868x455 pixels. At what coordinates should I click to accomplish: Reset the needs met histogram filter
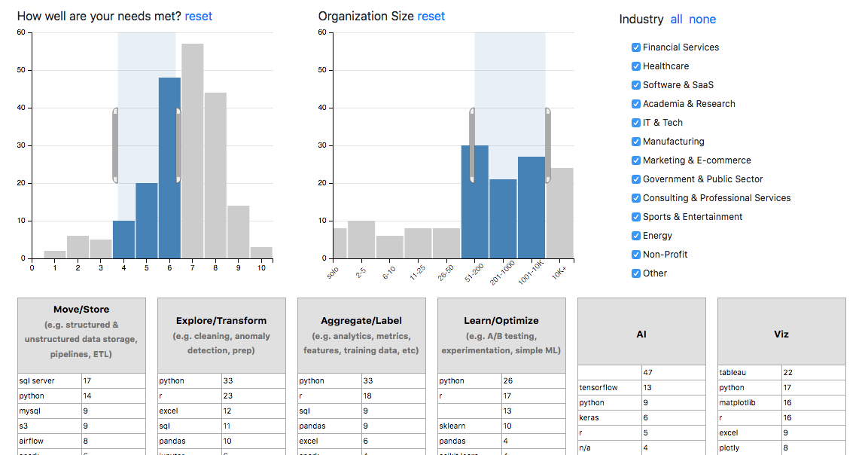(x=199, y=16)
